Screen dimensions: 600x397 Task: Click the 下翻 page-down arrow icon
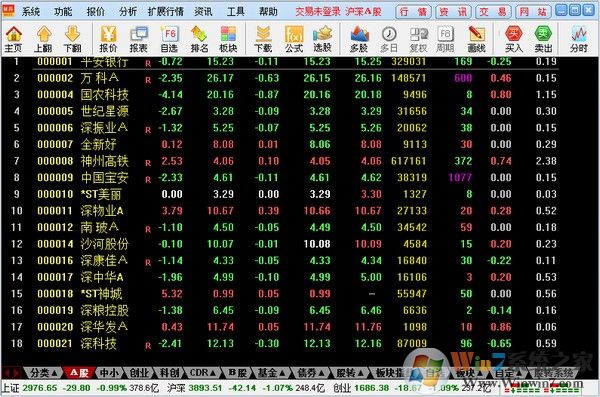coord(72,39)
